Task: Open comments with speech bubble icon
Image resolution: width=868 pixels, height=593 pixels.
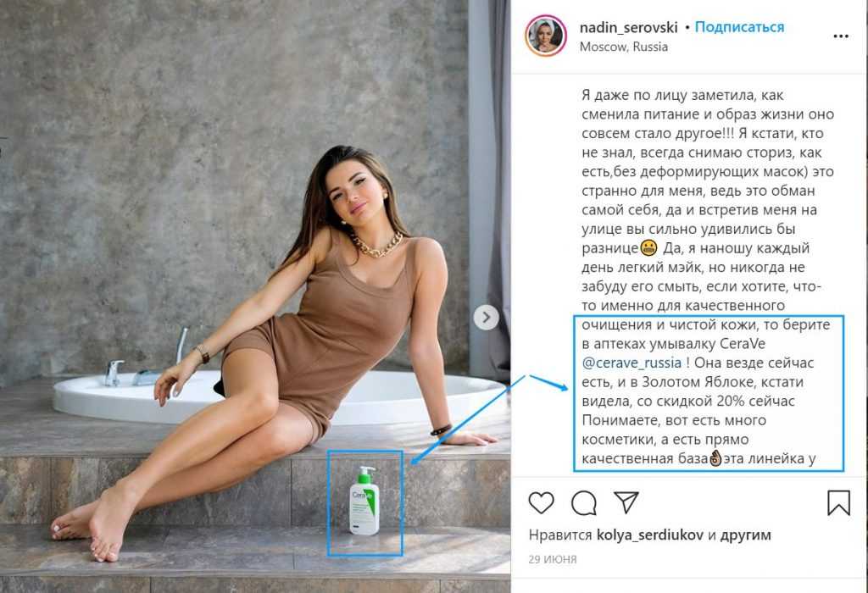Action: click(x=583, y=503)
